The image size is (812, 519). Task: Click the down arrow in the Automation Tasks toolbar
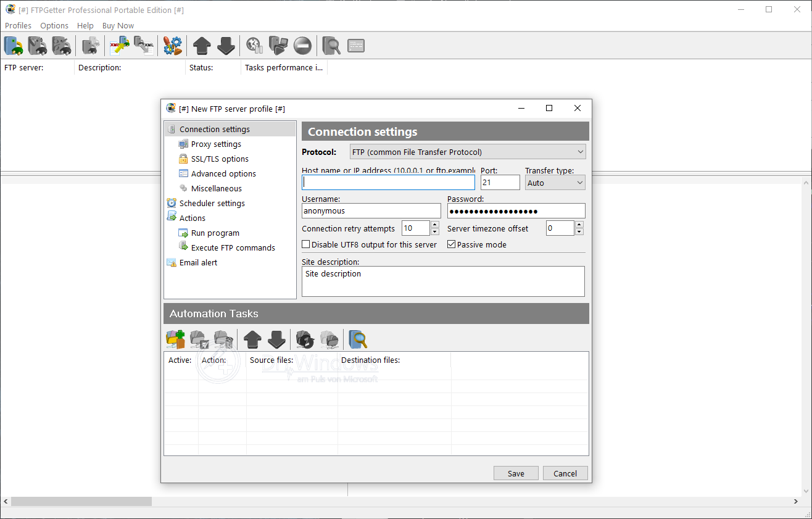[277, 339]
